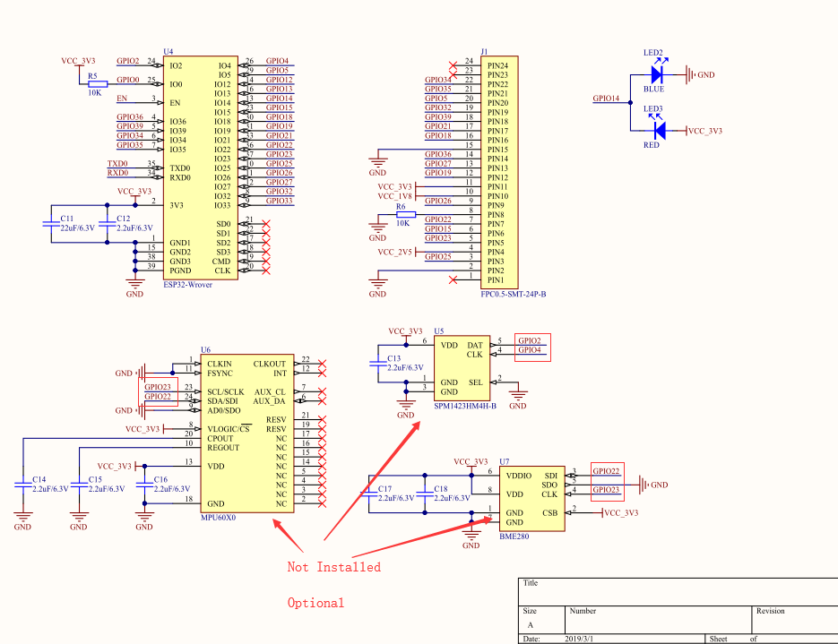This screenshot has width=838, height=644.
Task: Click GND symbol below ESP32-Wrover
Action: [134, 287]
